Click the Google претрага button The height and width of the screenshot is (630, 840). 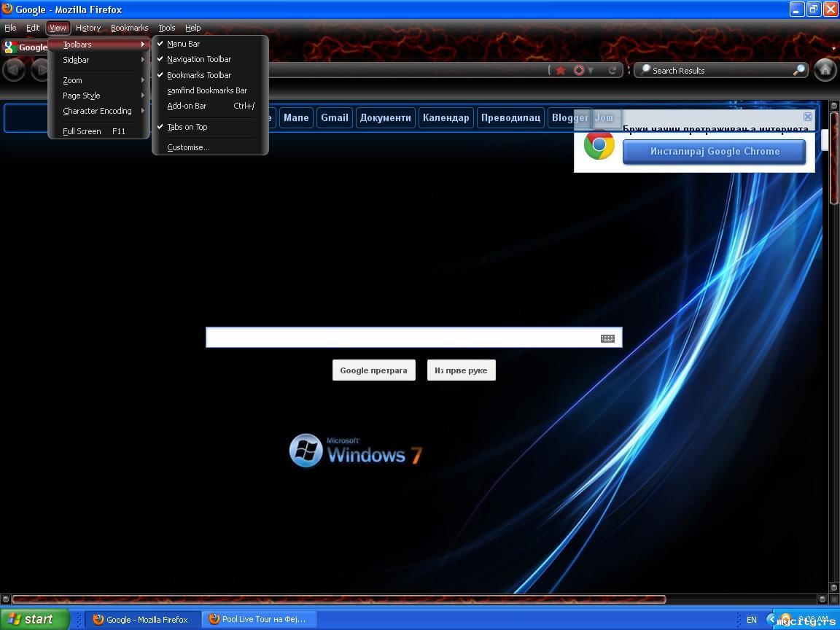pyautogui.click(x=374, y=370)
